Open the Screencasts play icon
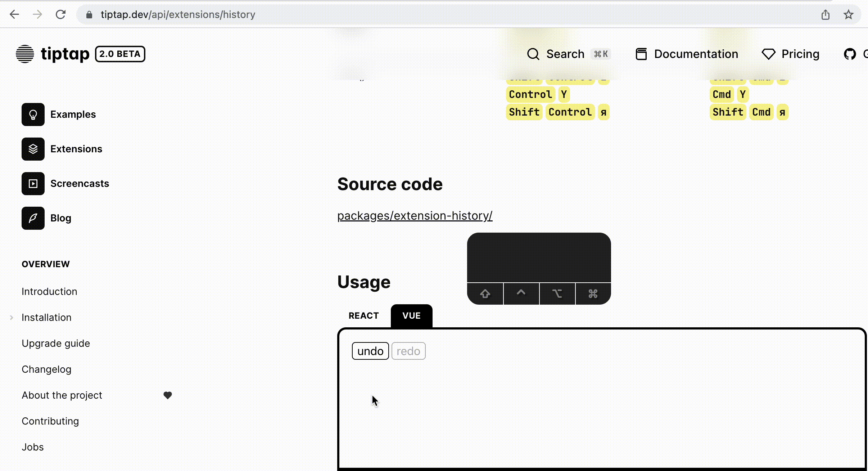This screenshot has width=868, height=471. pyautogui.click(x=33, y=184)
